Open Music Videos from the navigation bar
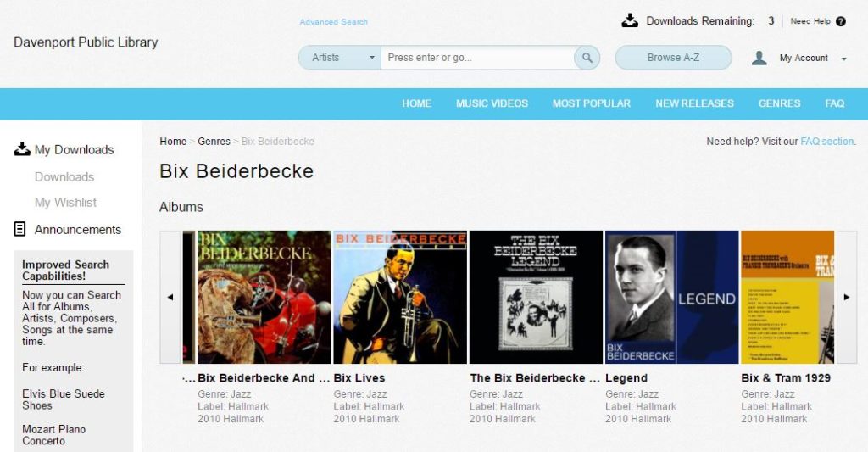Image resolution: width=868 pixels, height=452 pixels. tap(492, 103)
